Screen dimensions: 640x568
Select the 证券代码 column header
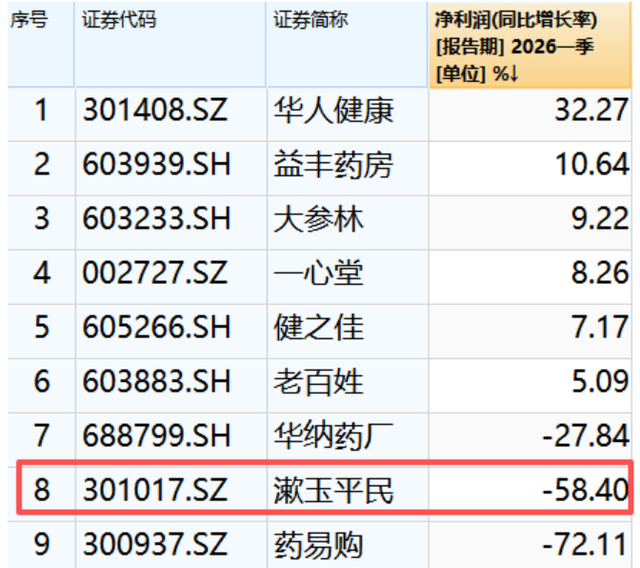119,20
